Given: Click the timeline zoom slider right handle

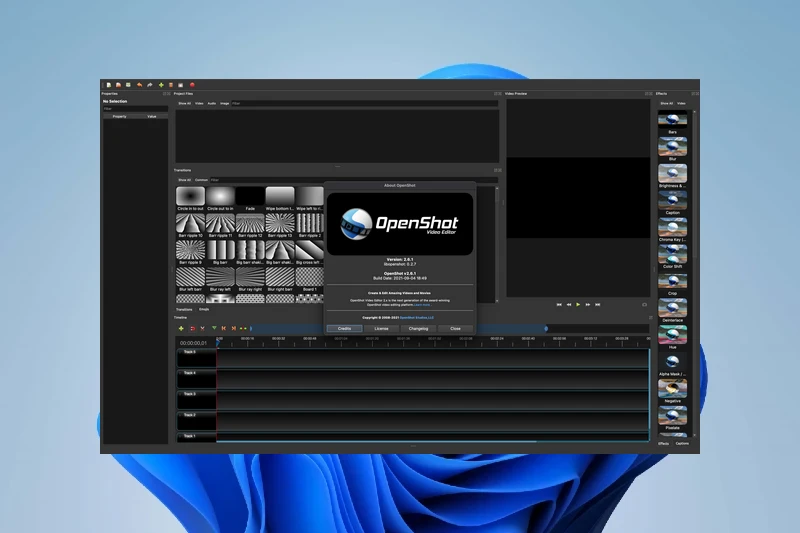Looking at the screenshot, I should (546, 328).
